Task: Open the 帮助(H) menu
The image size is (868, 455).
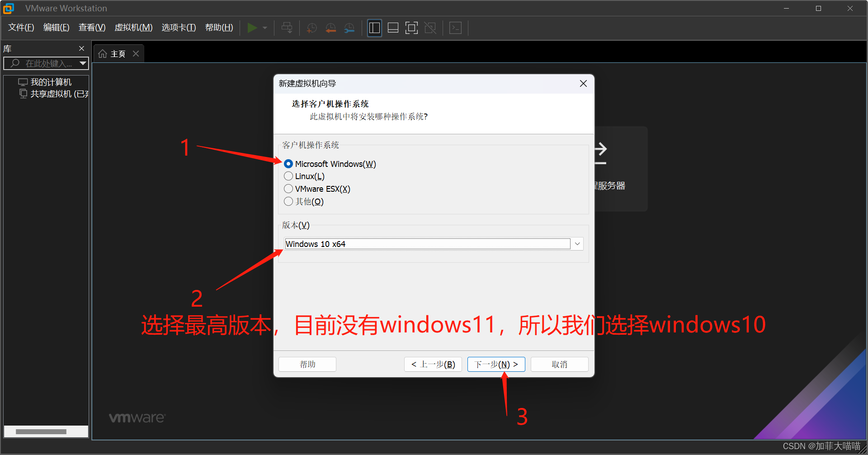Action: (219, 28)
